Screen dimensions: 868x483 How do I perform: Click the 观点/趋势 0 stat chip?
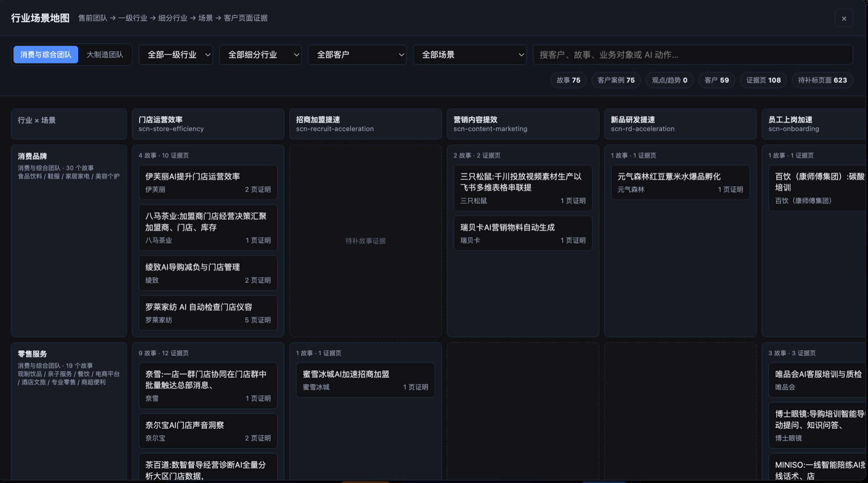(x=670, y=80)
